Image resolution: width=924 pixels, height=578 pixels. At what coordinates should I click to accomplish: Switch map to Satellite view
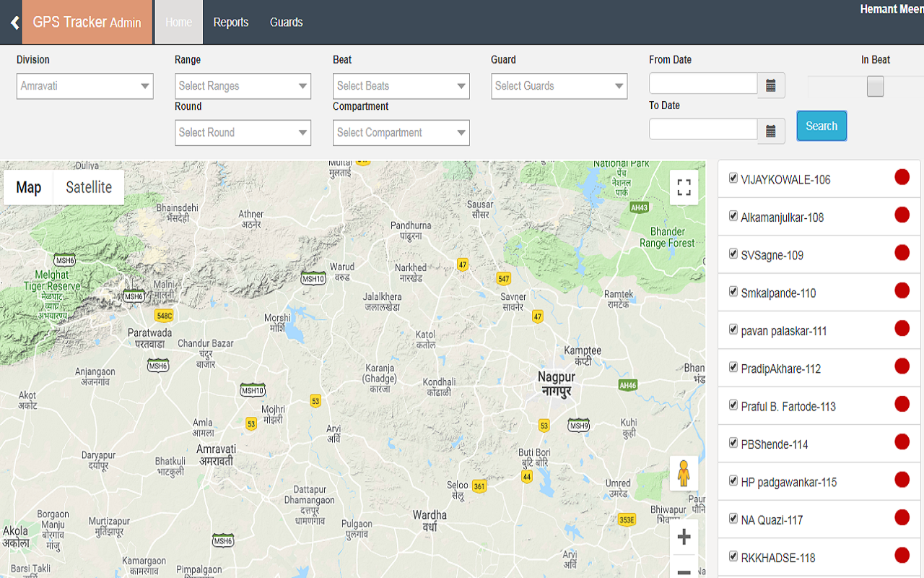[x=89, y=188]
